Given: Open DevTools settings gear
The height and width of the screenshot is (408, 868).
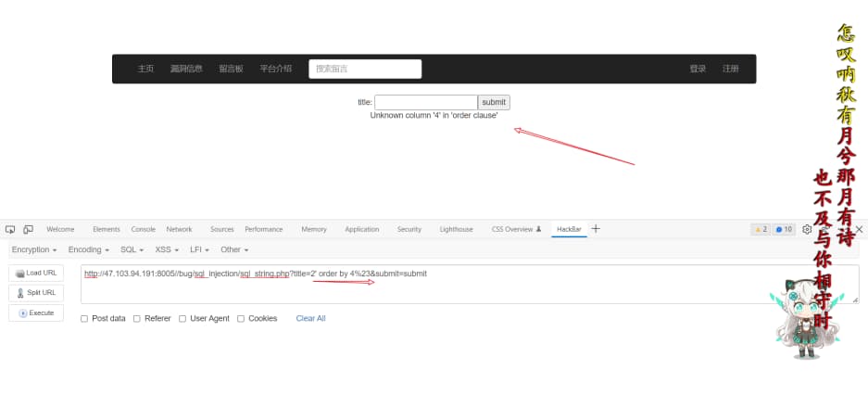Looking at the screenshot, I should [807, 230].
